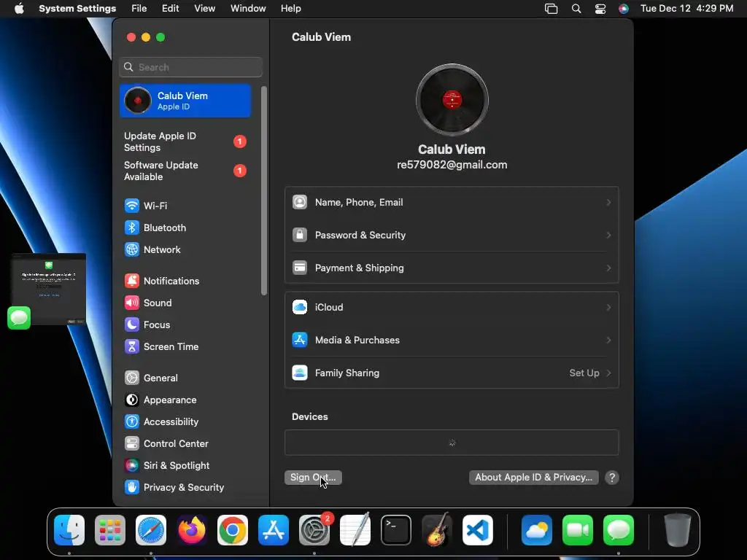Open Visual Studio Code from Dock
The height and width of the screenshot is (560, 747).
[x=478, y=530]
